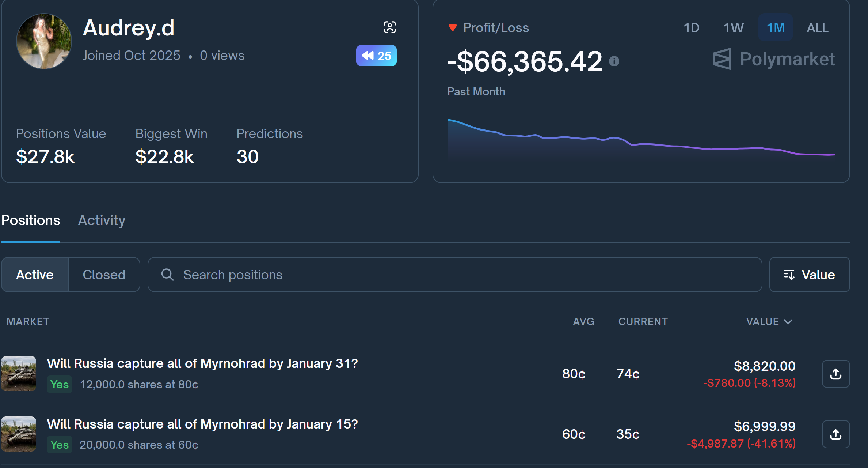
Task: Share the Myrnohrad January 15 position
Action: [835, 434]
